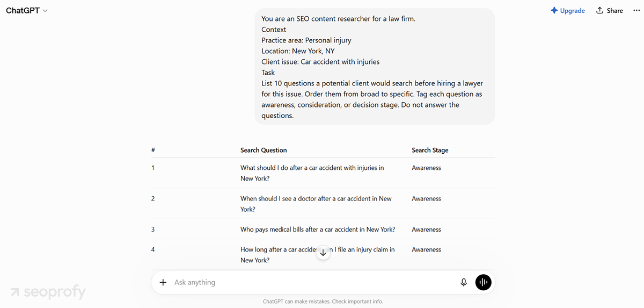
Task: Click the plus attach icon
Action: point(163,282)
